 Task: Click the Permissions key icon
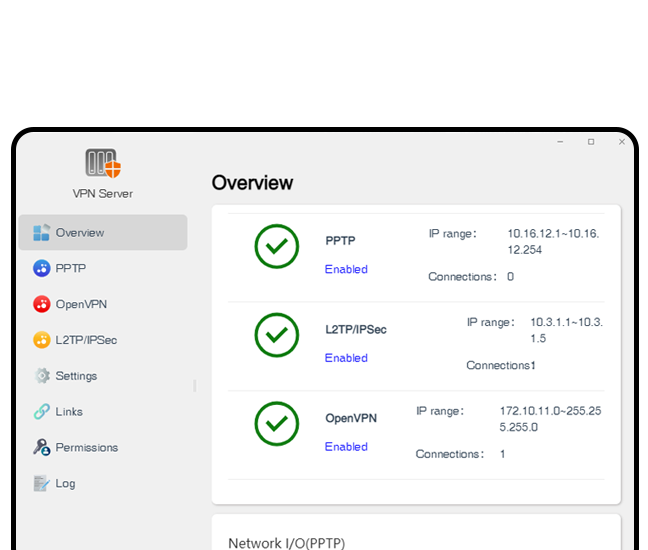[x=41, y=448]
